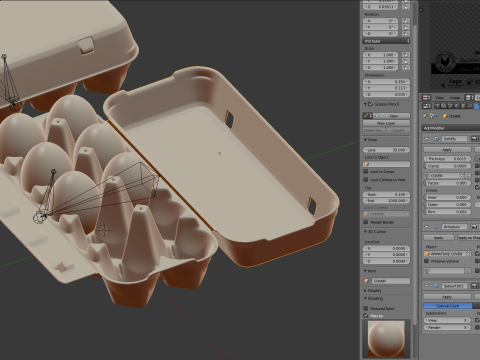Lock the X rotation axis

(x=406, y=21)
